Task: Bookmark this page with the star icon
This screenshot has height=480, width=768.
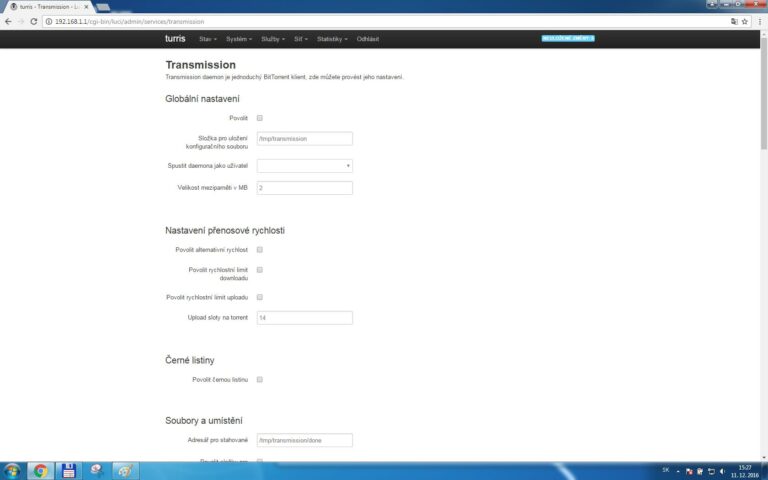Action: coord(744,22)
